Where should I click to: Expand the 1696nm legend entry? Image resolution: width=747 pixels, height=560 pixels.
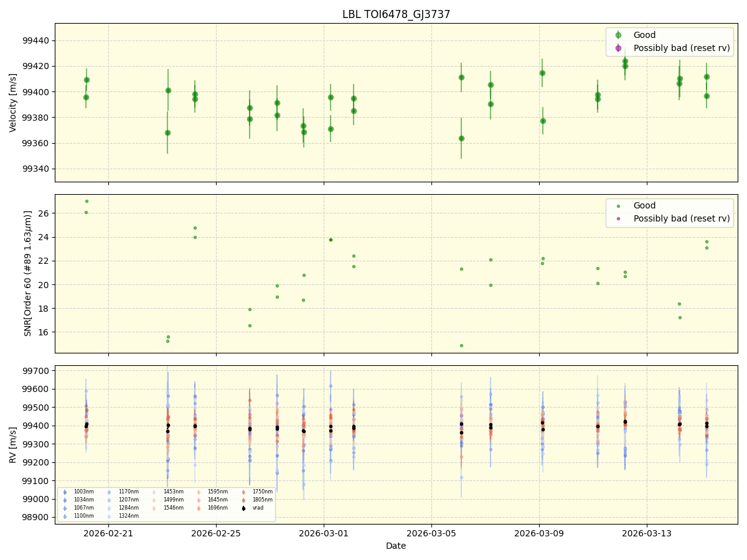point(199,507)
